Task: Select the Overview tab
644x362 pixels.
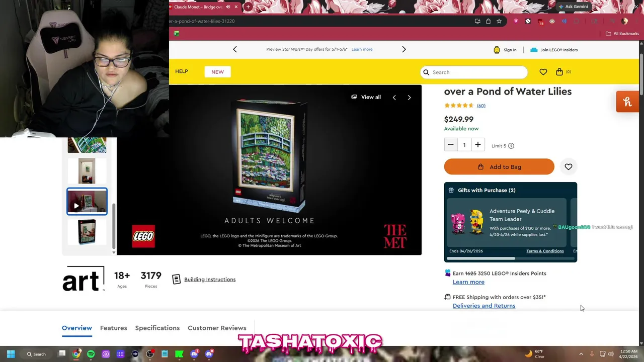Action: pyautogui.click(x=77, y=328)
